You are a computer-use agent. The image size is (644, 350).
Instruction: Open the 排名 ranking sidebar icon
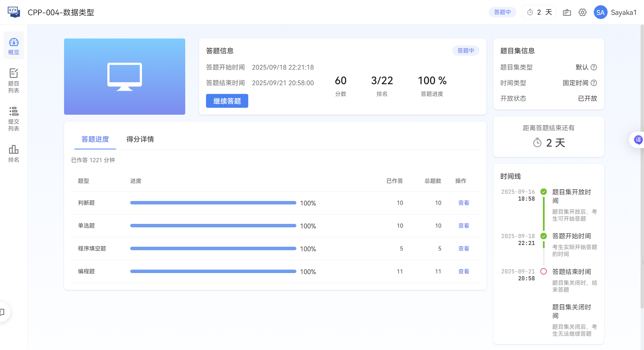pyautogui.click(x=14, y=154)
